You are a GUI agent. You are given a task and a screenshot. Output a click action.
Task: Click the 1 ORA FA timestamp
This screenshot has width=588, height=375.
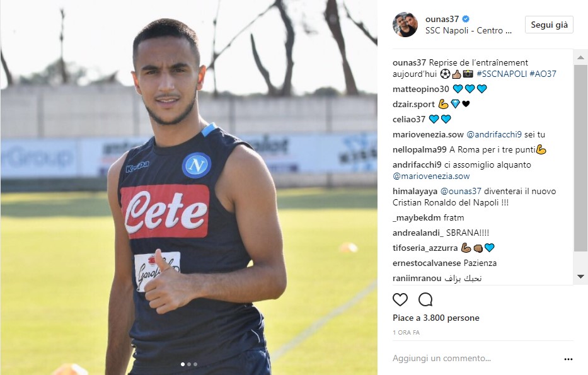[x=406, y=333]
